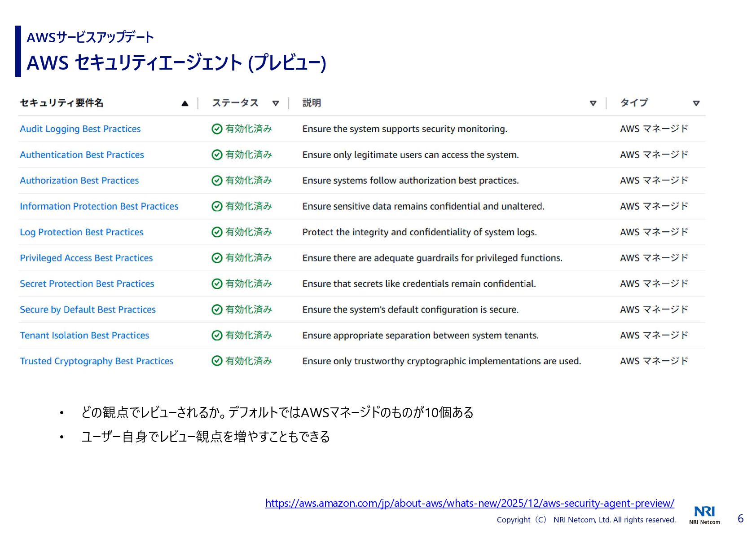Screen dimensions: 756x535
Task: Select 'Ensure only legitimate users can access the system.'
Action: 411,155
